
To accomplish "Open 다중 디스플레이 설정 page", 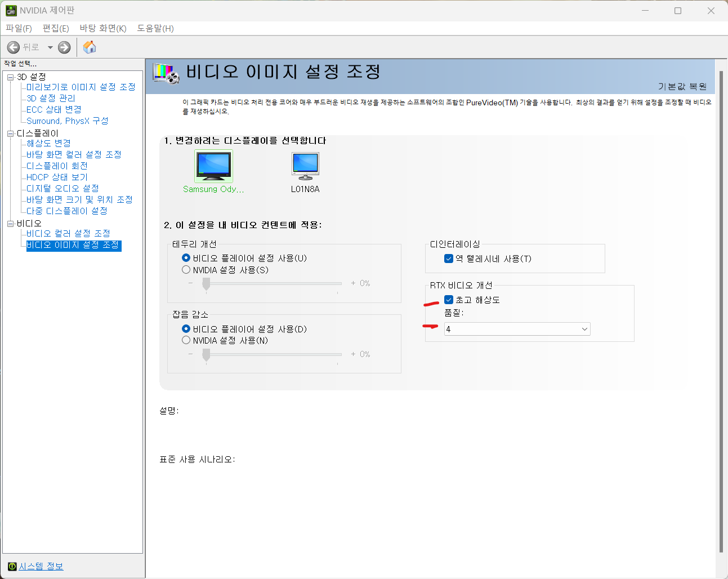I will pyautogui.click(x=67, y=211).
